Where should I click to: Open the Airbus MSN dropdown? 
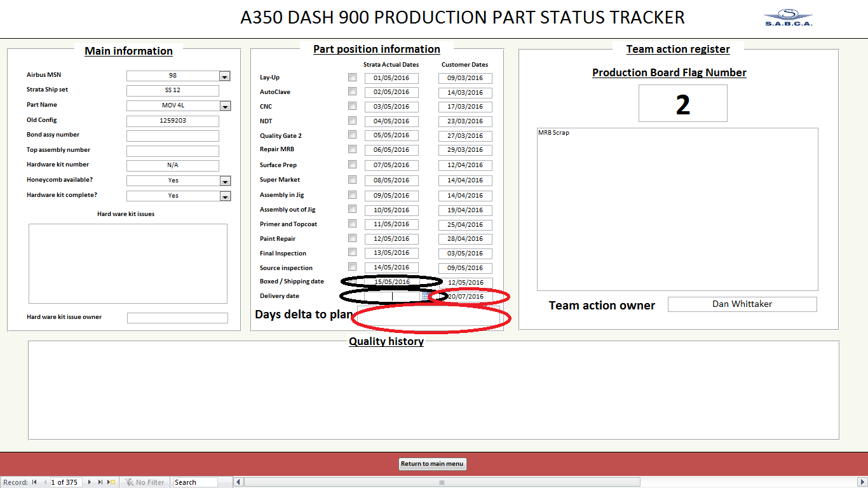click(224, 76)
